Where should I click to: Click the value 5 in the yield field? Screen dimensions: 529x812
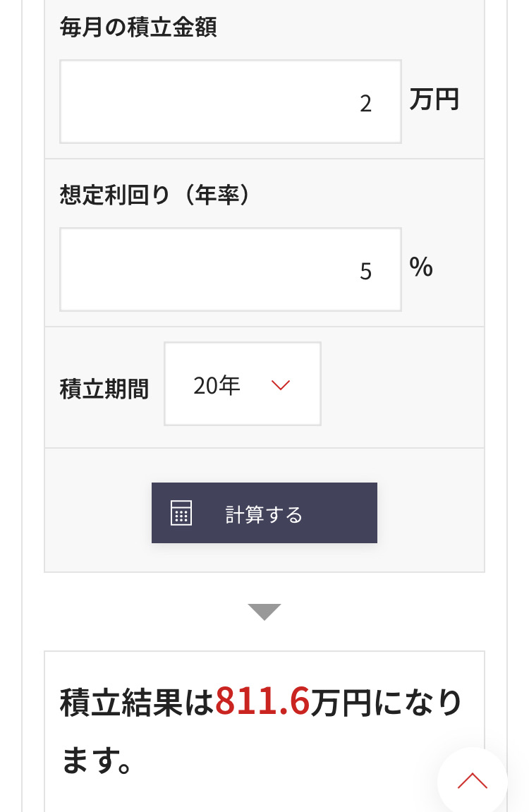[x=365, y=272]
